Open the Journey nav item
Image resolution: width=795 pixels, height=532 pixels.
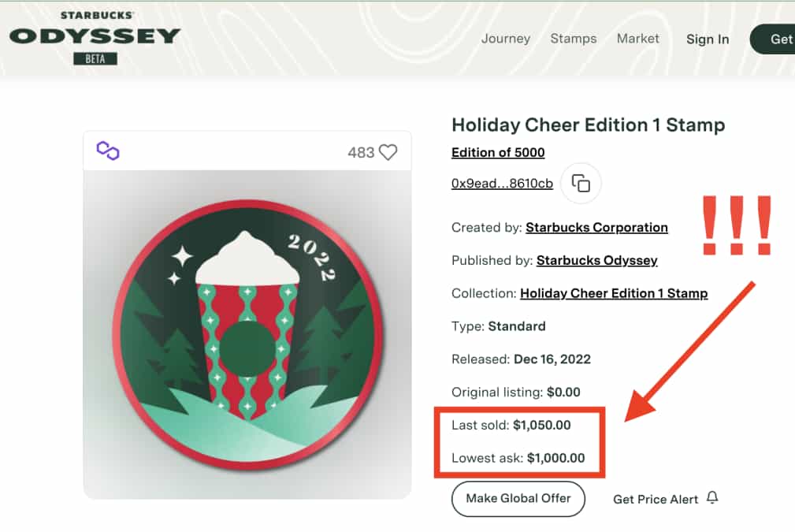506,39
